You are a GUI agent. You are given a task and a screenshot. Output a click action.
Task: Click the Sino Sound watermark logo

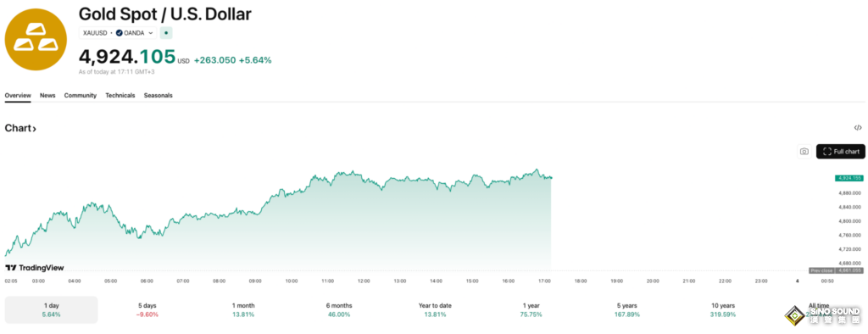821,314
